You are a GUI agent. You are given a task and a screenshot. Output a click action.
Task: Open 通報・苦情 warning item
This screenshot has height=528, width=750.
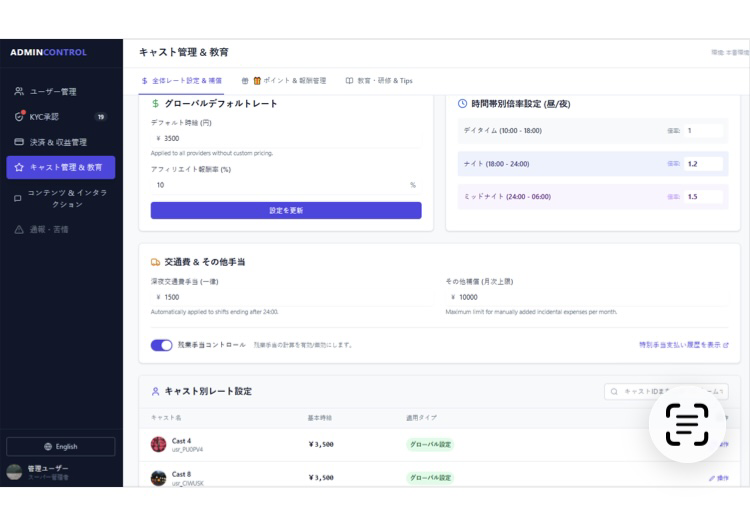(60, 229)
